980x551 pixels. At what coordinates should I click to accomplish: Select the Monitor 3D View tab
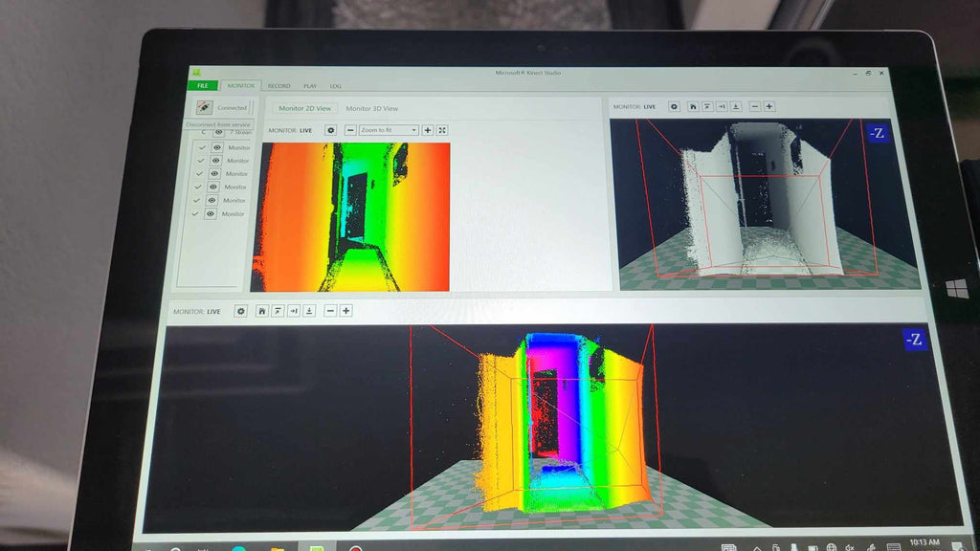(x=372, y=109)
